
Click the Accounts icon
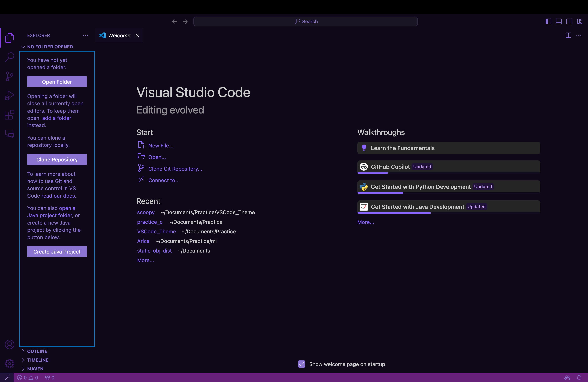[x=9, y=344]
